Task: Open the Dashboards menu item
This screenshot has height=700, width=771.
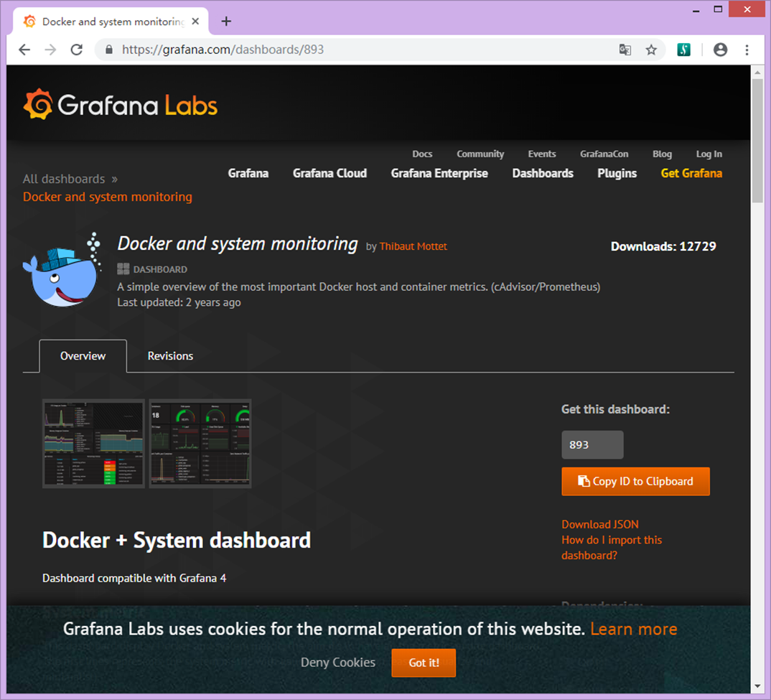Action: click(x=543, y=173)
